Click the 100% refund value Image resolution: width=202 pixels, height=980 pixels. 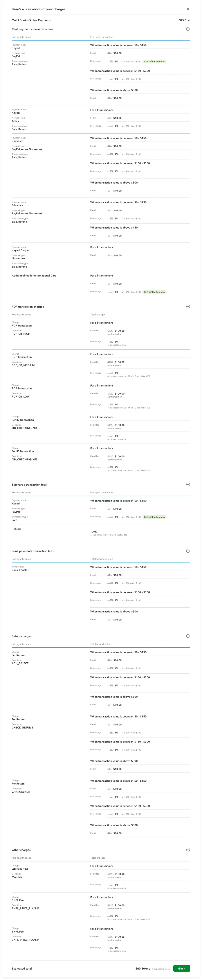coord(94,531)
